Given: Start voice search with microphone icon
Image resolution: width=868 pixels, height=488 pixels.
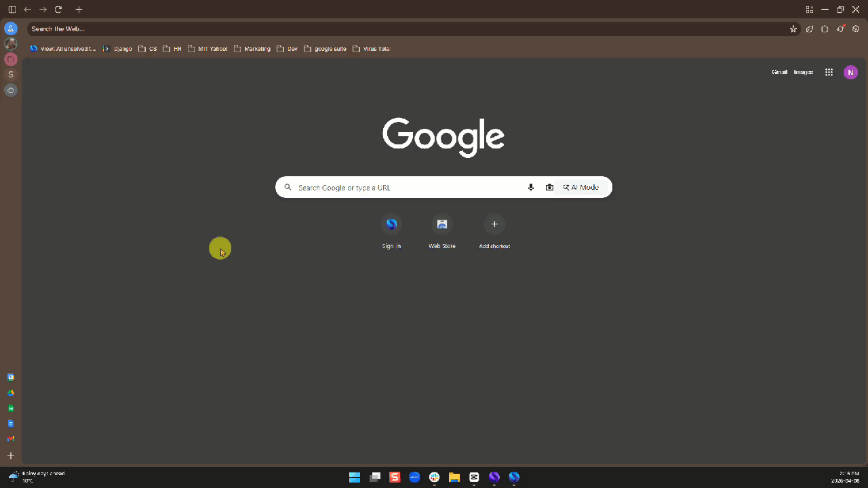Looking at the screenshot, I should (531, 187).
